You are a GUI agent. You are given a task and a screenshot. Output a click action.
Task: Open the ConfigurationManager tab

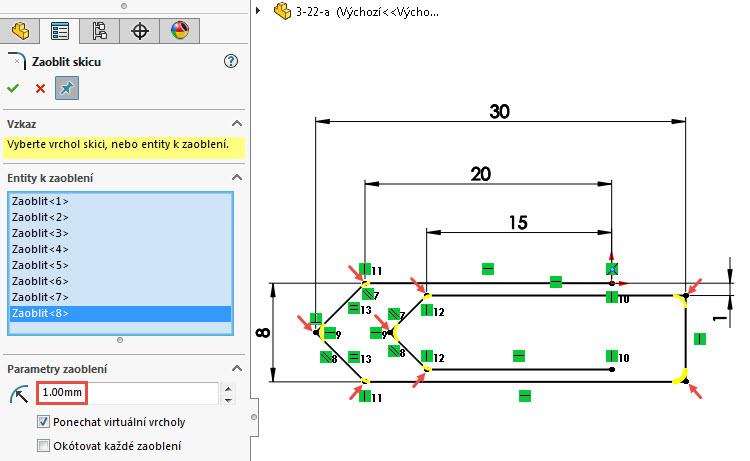coord(100,30)
